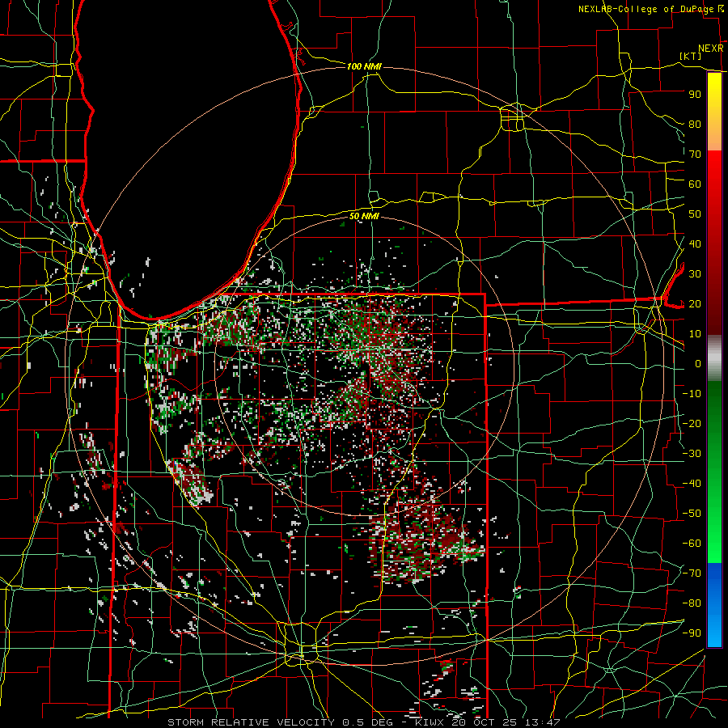Click the positive 70 scale value

[x=695, y=154]
